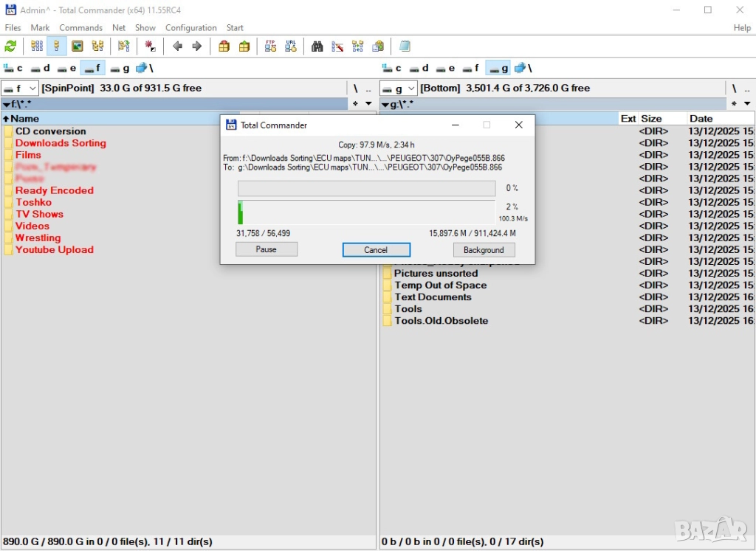
Task: Open the Configuration menu
Action: pos(190,28)
